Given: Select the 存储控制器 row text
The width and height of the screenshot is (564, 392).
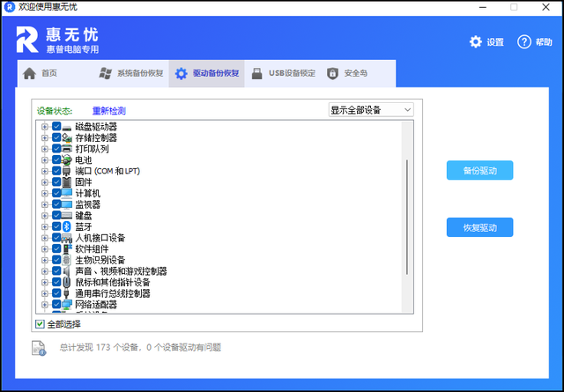Looking at the screenshot, I should tap(96, 137).
